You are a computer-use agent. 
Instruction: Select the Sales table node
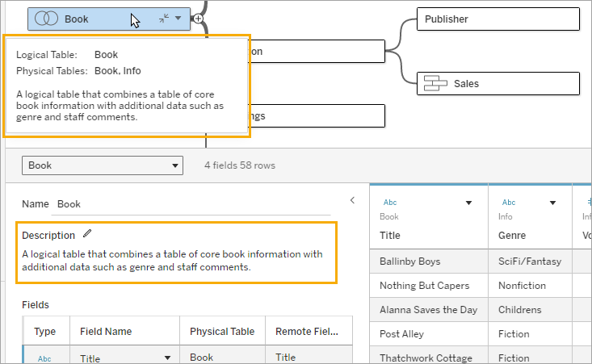point(498,84)
